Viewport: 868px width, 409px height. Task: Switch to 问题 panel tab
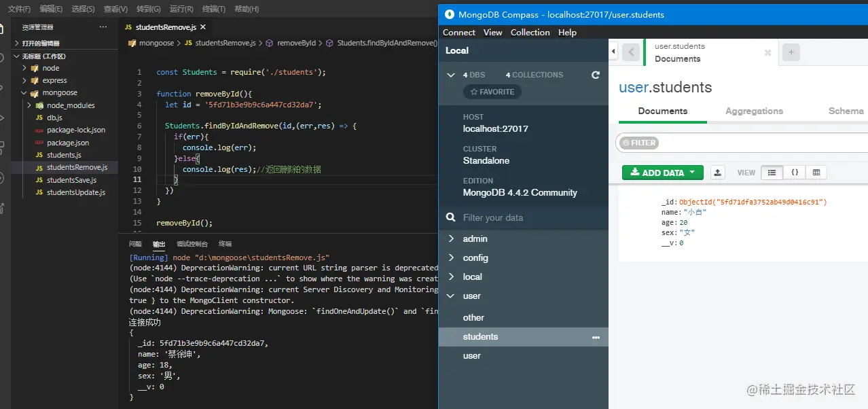pyautogui.click(x=135, y=244)
